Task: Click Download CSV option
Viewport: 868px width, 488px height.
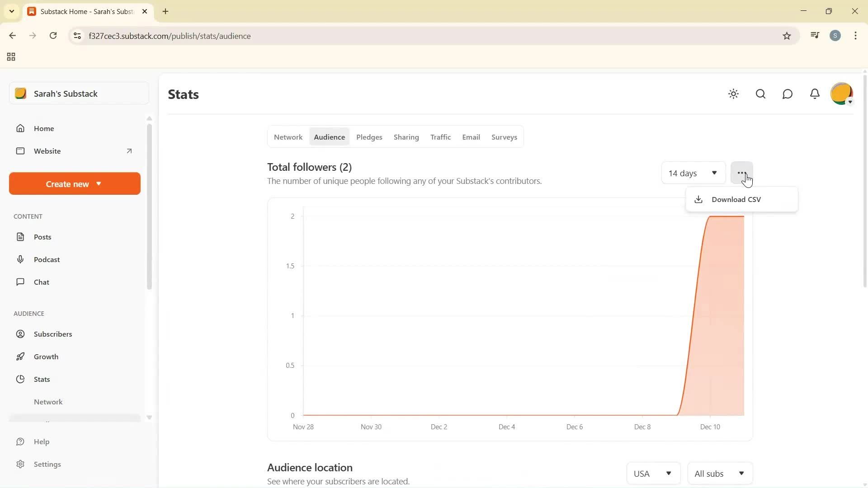Action: [736, 199]
